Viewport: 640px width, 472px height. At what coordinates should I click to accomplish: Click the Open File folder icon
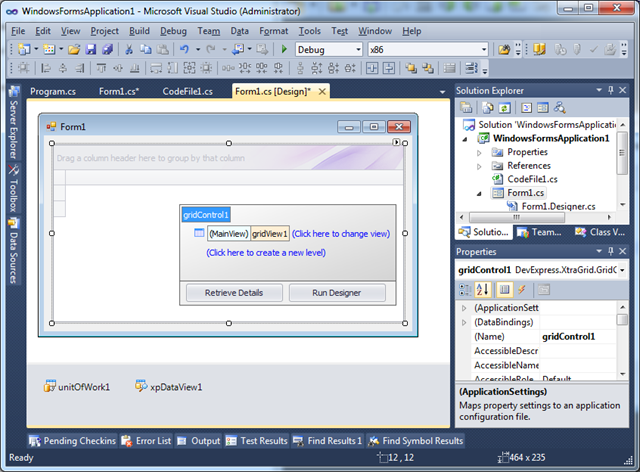click(74, 49)
